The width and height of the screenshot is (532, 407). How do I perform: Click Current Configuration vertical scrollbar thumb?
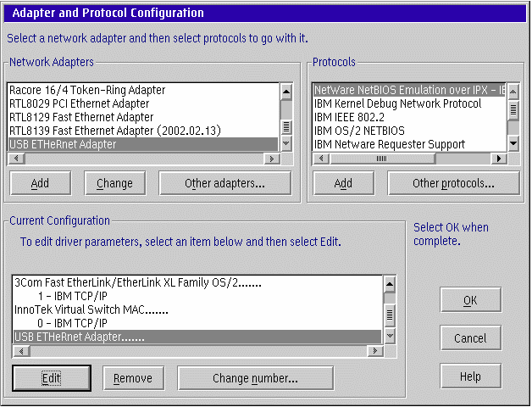(390, 315)
